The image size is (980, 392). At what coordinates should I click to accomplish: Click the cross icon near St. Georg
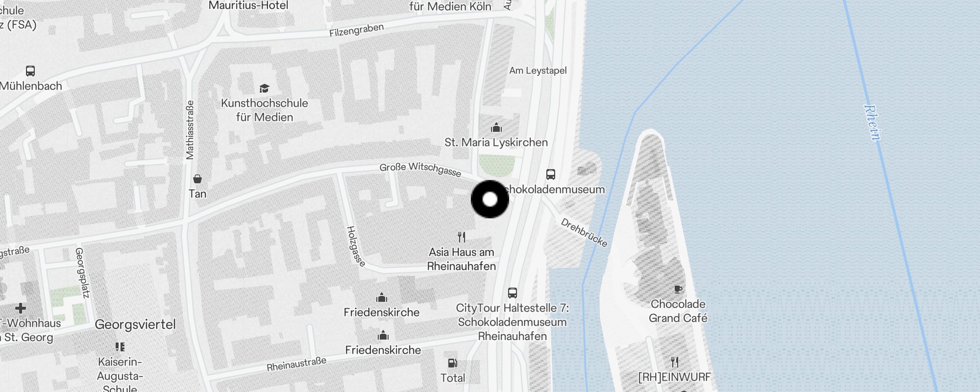click(x=21, y=308)
